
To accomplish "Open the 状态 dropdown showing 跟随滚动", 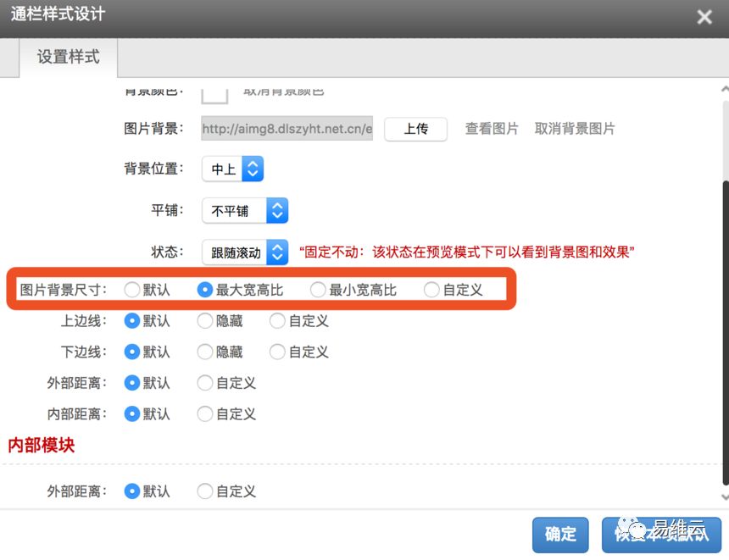I will click(x=245, y=252).
